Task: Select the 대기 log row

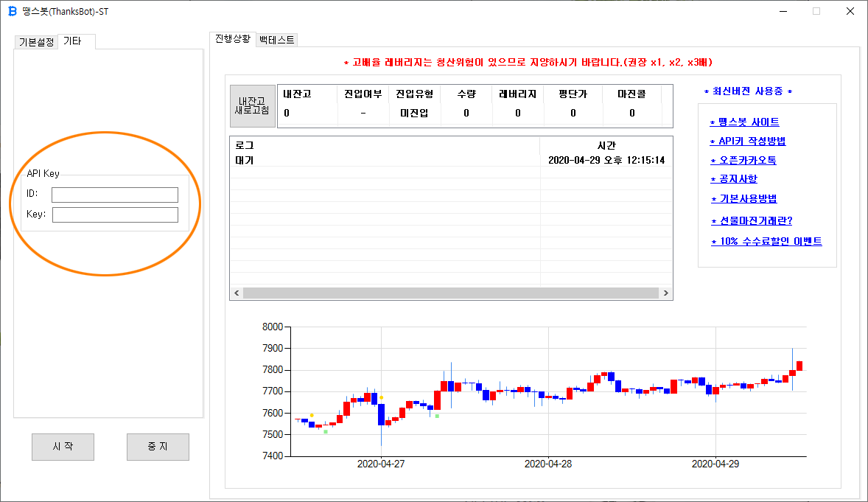Action: (451, 160)
